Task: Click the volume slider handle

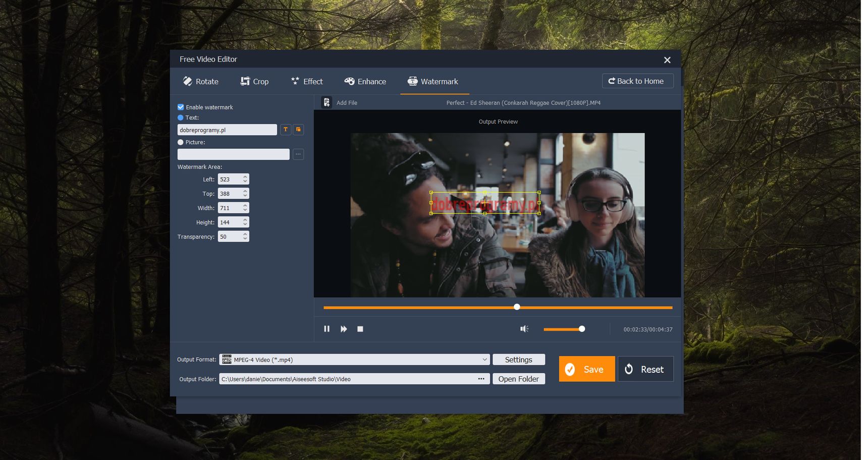Action: pyautogui.click(x=582, y=329)
